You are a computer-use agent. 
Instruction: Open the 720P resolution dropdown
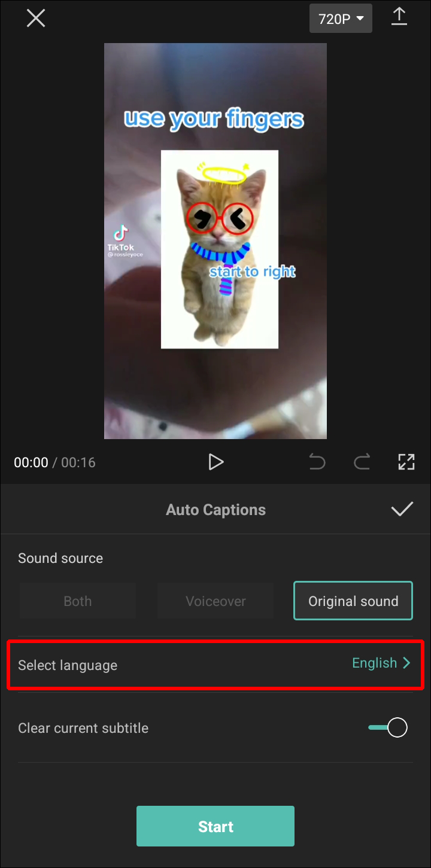(341, 19)
